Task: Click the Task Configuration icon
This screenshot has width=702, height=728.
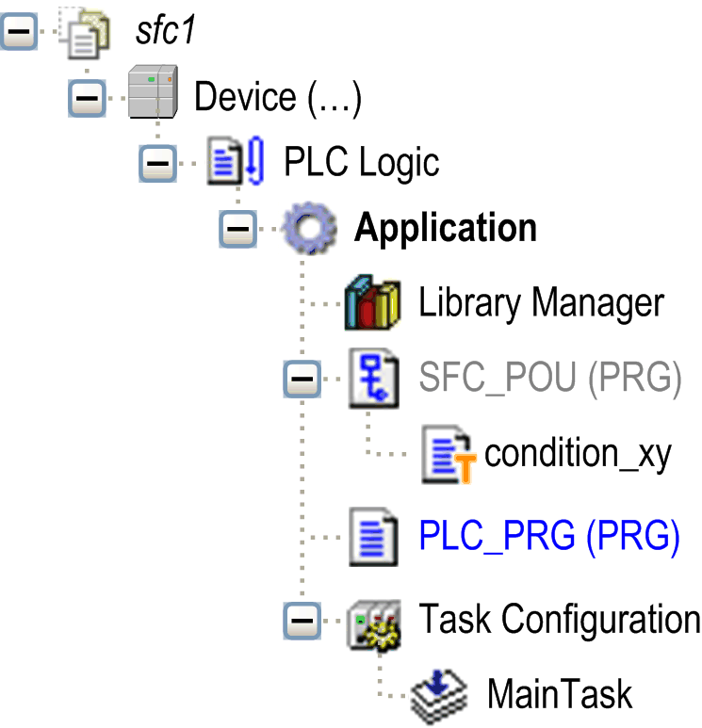Action: coord(372,621)
